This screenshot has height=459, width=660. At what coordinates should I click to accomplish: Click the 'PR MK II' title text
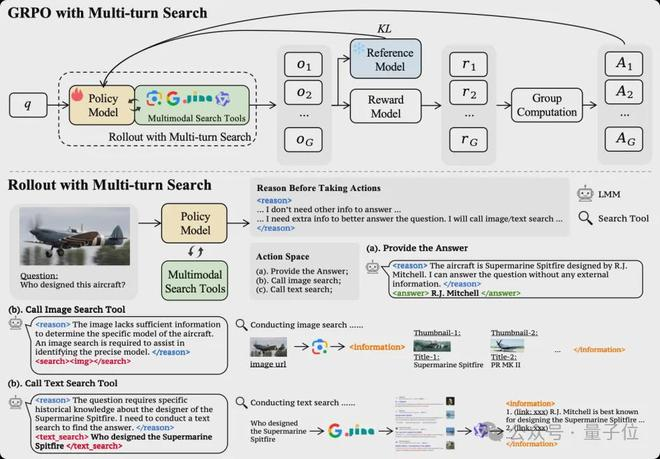(x=506, y=365)
